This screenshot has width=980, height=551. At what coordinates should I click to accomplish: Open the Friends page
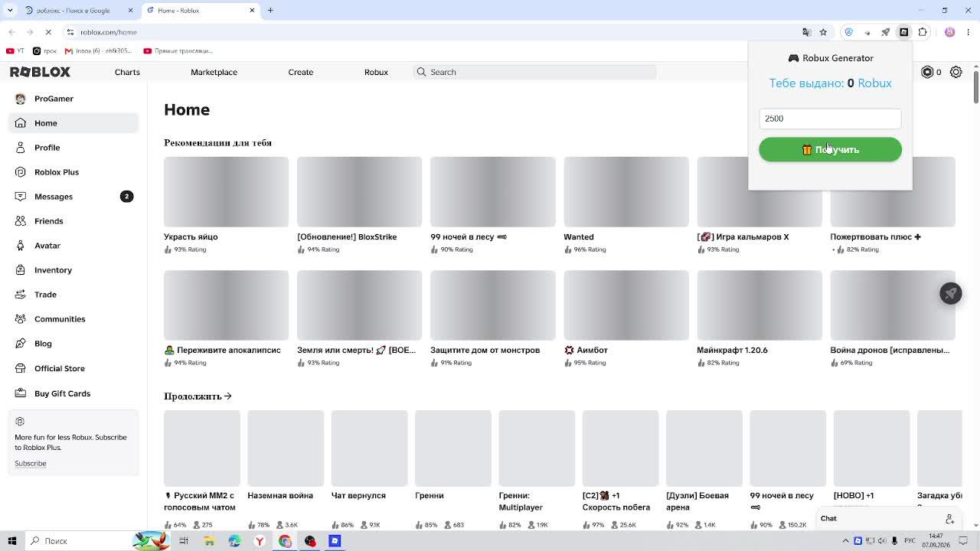pos(73,221)
